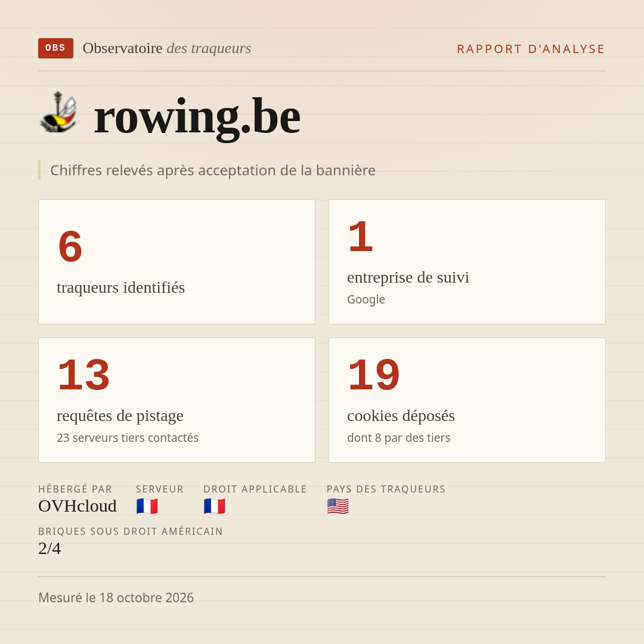Click the rowing.be site favicon
This screenshot has width=644, height=644.
(x=58, y=112)
